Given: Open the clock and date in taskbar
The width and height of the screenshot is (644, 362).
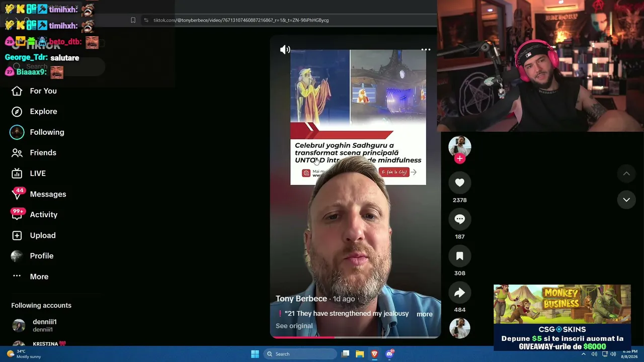Looking at the screenshot, I should (x=629, y=354).
